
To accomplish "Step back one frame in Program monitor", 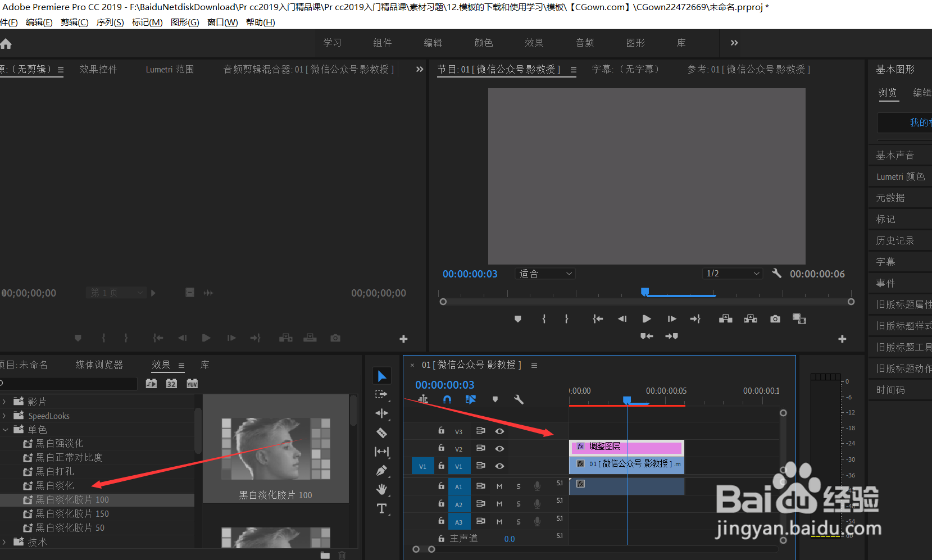I will pos(622,319).
